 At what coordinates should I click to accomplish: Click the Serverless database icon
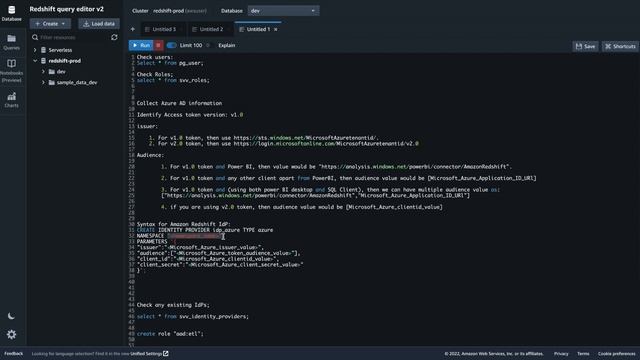[44, 50]
